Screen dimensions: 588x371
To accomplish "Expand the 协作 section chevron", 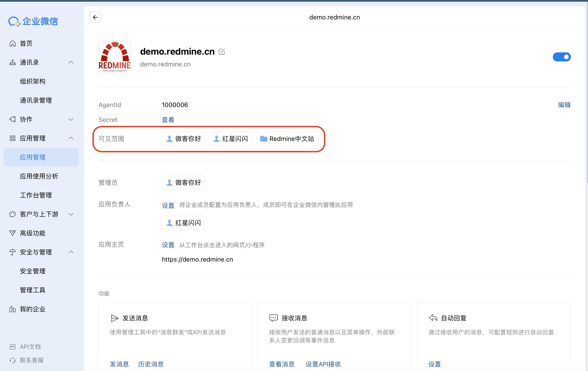I will (71, 119).
